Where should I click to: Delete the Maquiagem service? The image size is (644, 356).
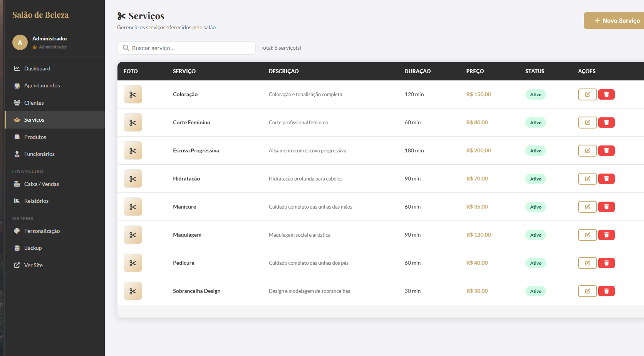(606, 235)
